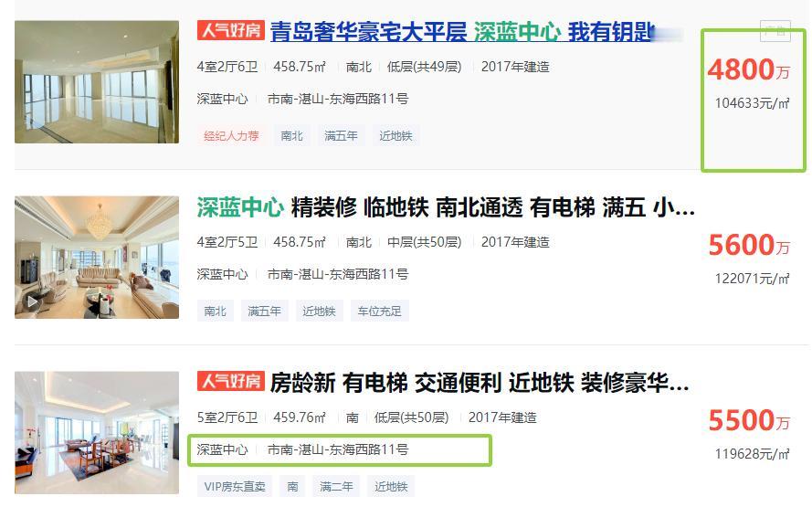Open the listing 房龄新 有电梯 交通便利

click(x=479, y=384)
